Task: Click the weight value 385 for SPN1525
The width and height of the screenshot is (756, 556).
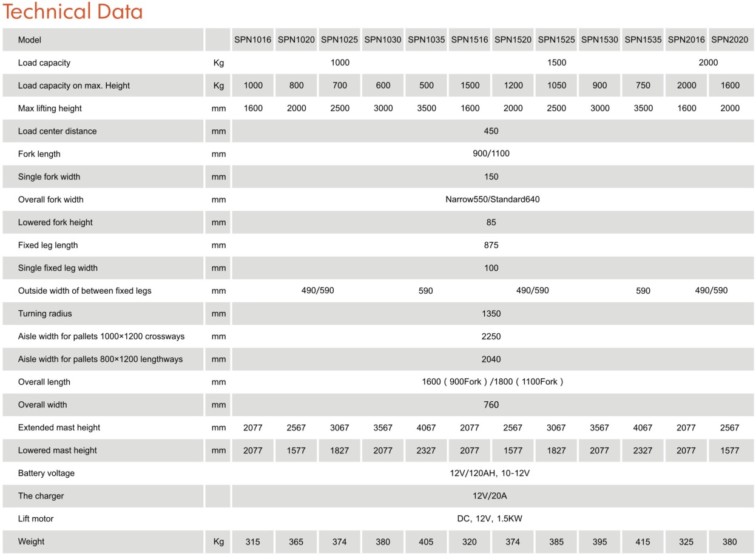Action: coord(556,542)
